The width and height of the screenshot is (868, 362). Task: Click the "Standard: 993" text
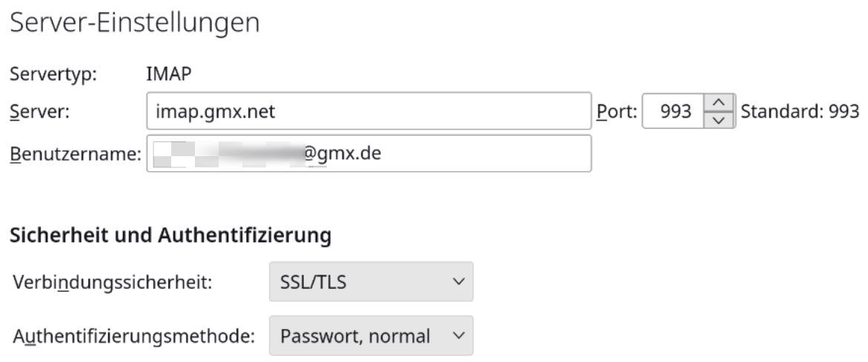pos(799,112)
